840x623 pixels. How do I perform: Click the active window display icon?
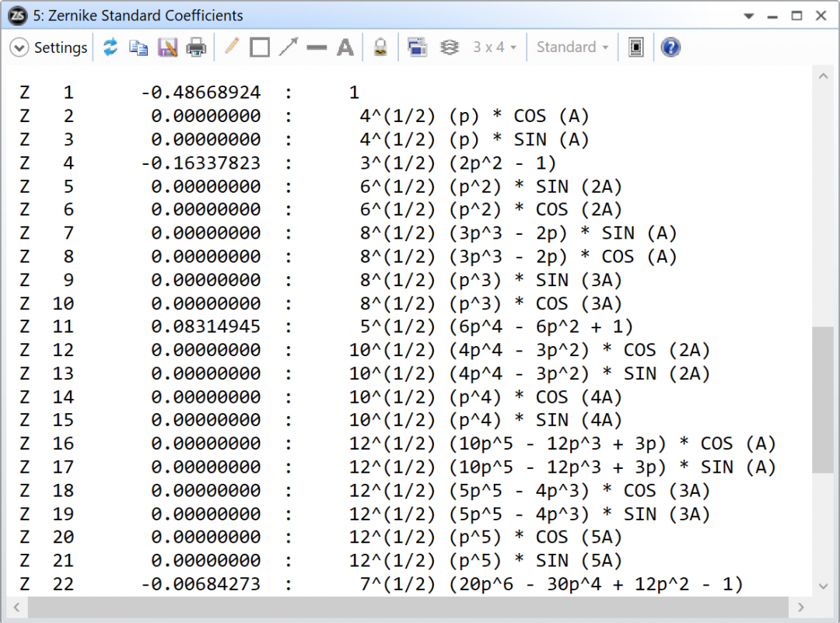(x=636, y=47)
